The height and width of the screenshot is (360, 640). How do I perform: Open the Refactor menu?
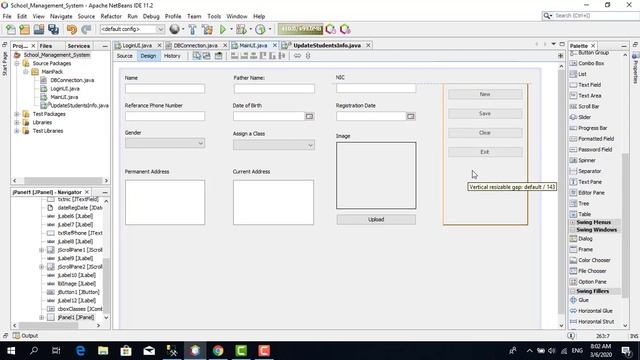click(111, 16)
